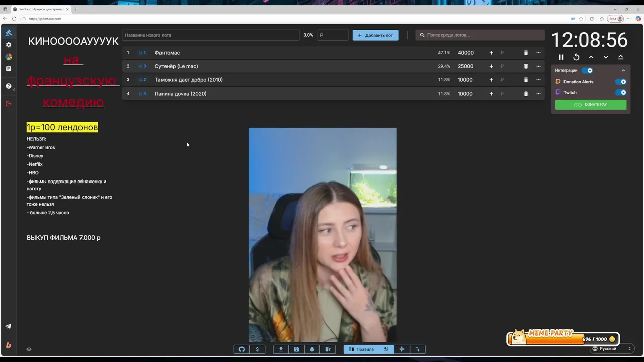Click the new lot ruble amount field

[333, 35]
